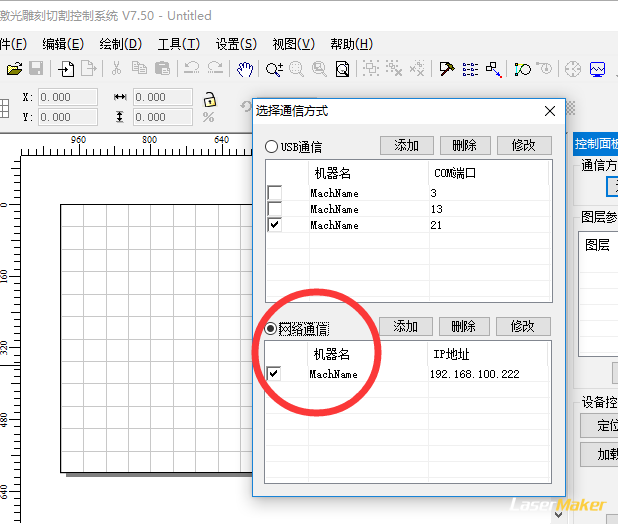
Task: Click the percent symbol icon
Action: (x=208, y=117)
